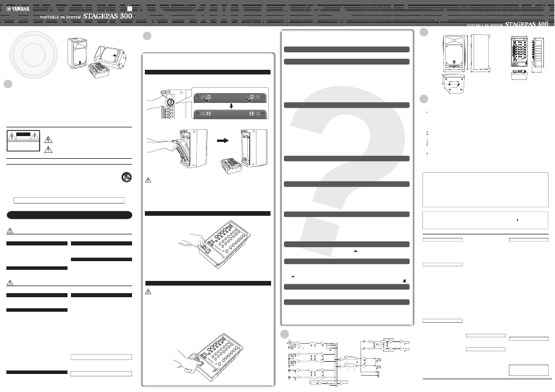
Task: Select the product illustration of two speakers and mixer
Action: (97, 57)
